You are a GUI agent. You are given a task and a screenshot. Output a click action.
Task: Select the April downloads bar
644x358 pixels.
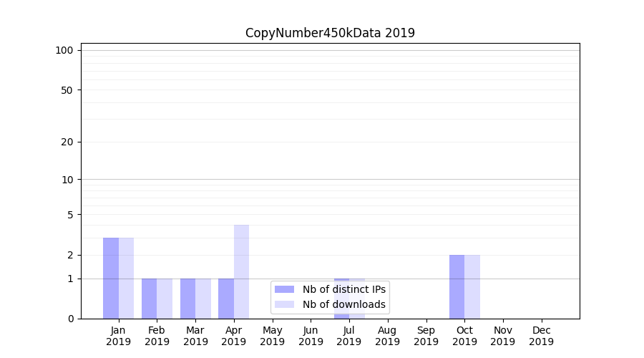pyautogui.click(x=241, y=271)
